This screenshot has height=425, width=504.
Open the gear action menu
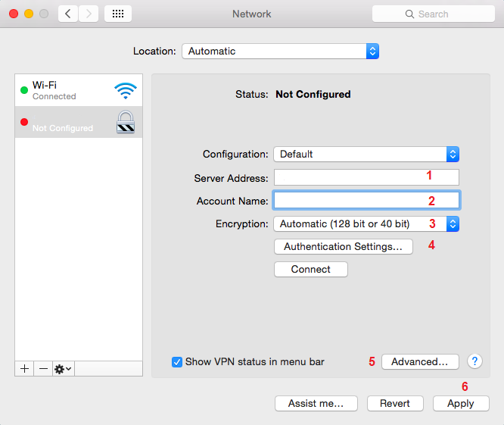point(63,368)
